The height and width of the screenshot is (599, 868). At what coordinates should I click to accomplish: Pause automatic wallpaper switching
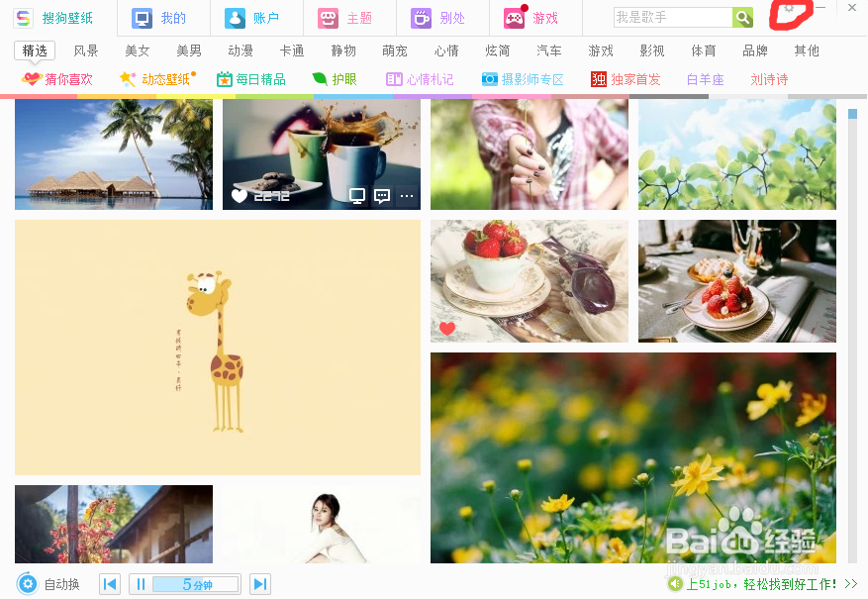pyautogui.click(x=141, y=584)
